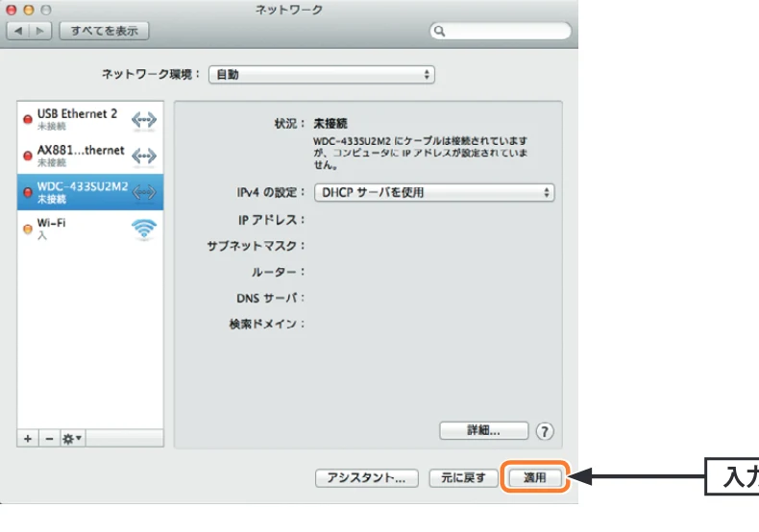Click the ネットワーク window title

pos(289,10)
